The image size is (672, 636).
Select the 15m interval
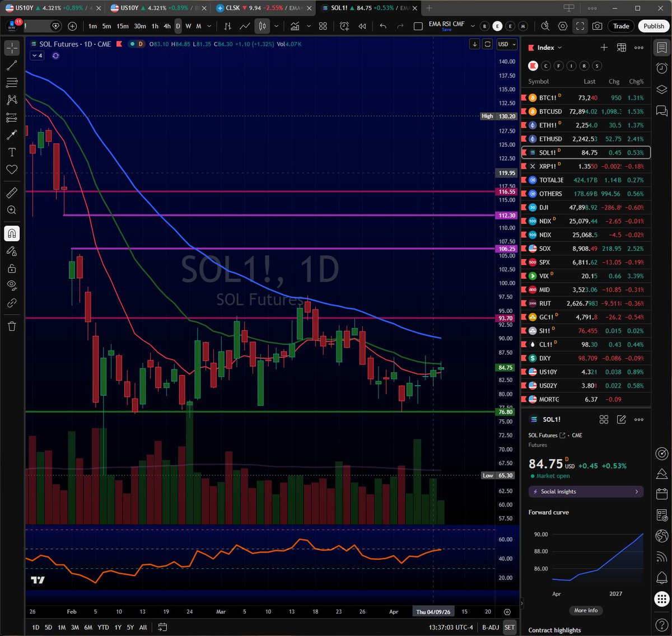tap(122, 26)
